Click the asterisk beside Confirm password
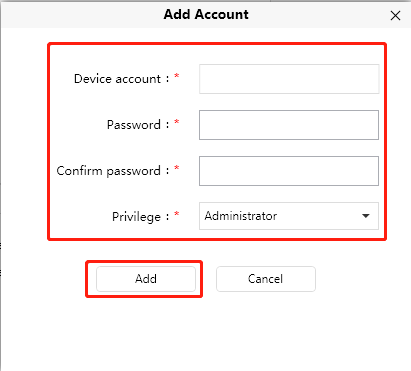The image size is (411, 371). pos(177,168)
